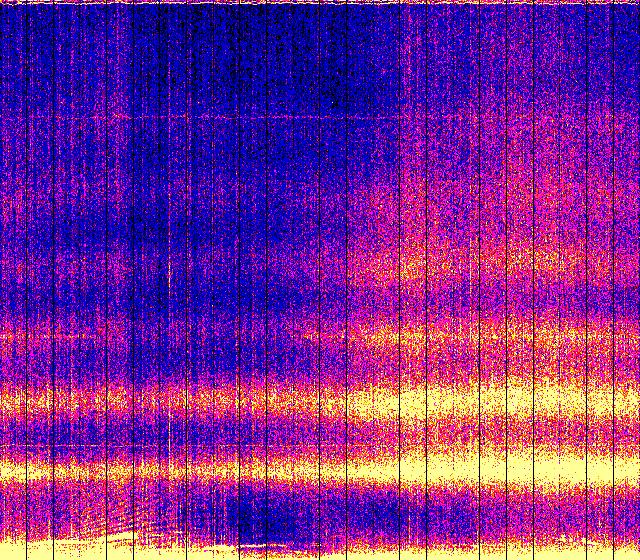Click the dark blue patch just above the bottom yellow band
Screen dimensions: 640x560
pos(260,515)
